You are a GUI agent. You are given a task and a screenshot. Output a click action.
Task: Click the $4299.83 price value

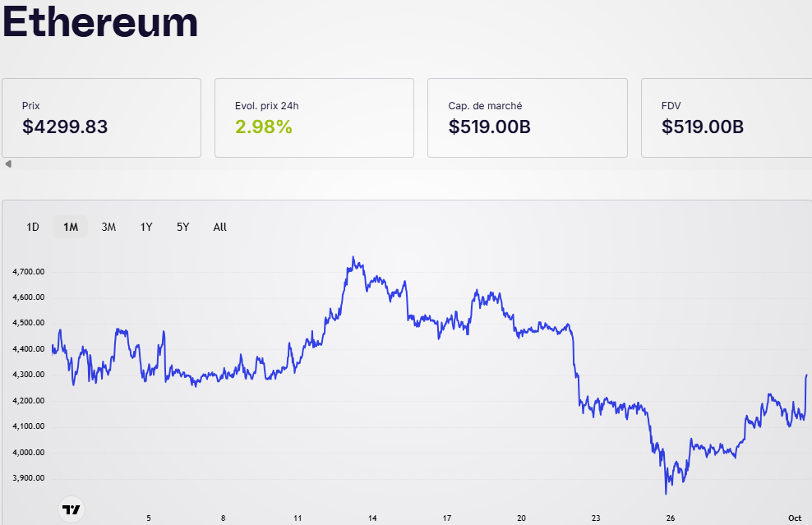click(65, 127)
